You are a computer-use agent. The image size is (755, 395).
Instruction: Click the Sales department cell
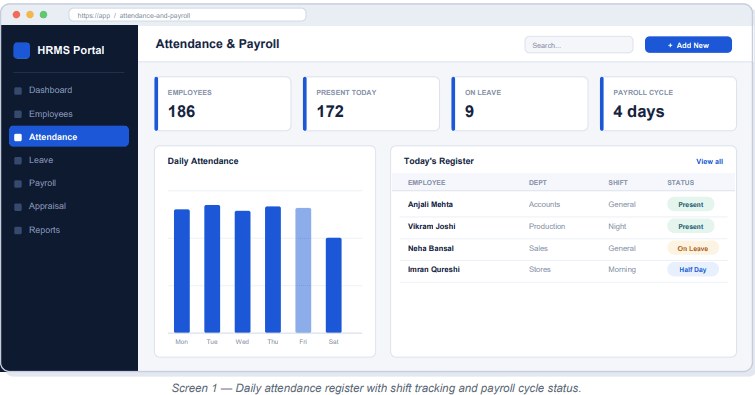click(538, 248)
